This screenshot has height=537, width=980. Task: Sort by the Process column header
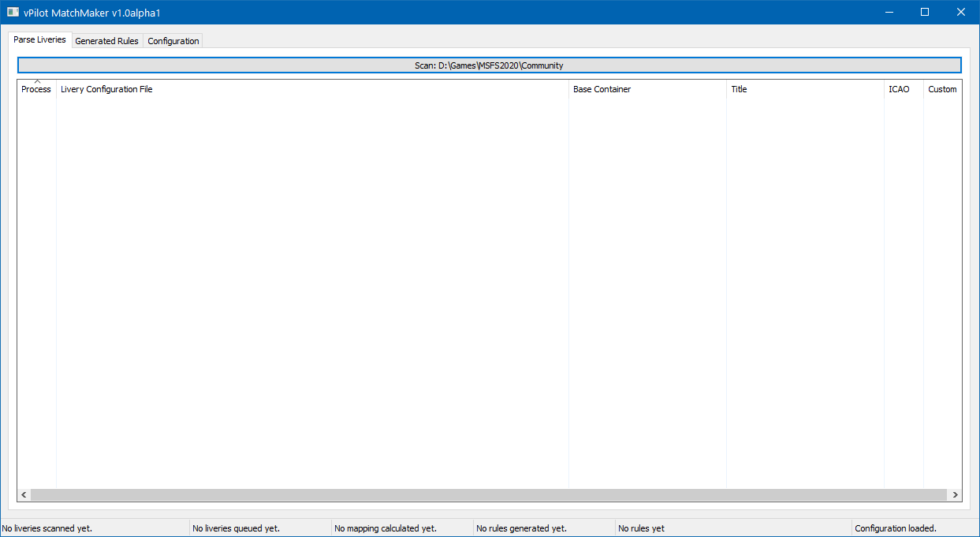tap(36, 89)
